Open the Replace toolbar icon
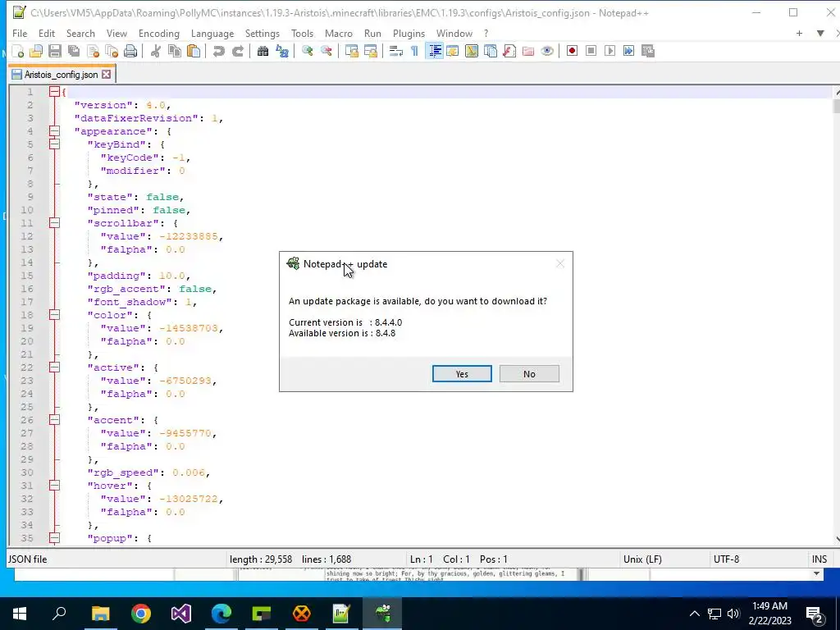Viewport: 840px width, 630px height. click(282, 52)
